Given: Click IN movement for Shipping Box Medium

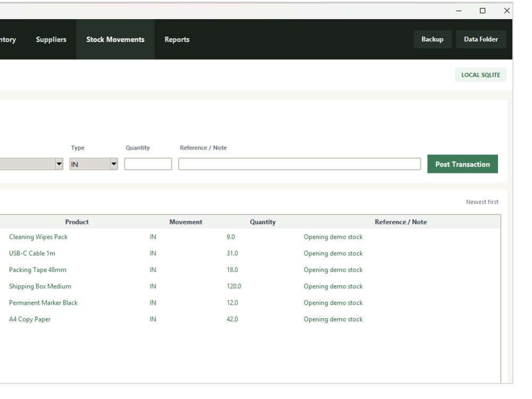Looking at the screenshot, I should tap(153, 286).
